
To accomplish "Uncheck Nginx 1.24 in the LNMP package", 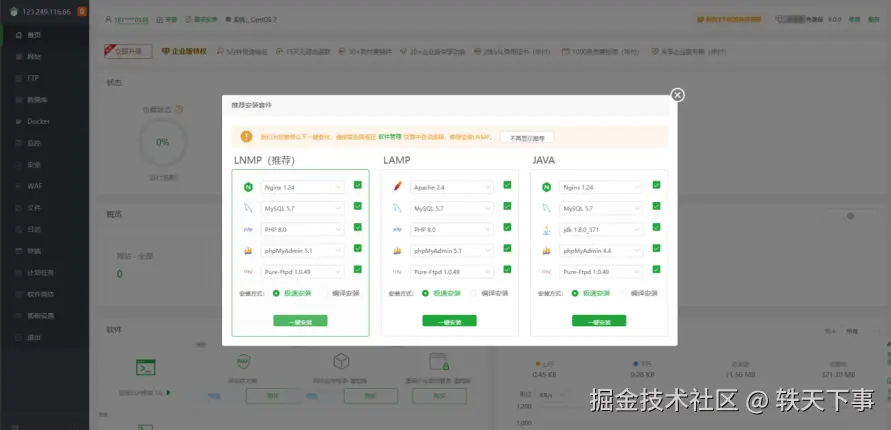I will pyautogui.click(x=358, y=185).
